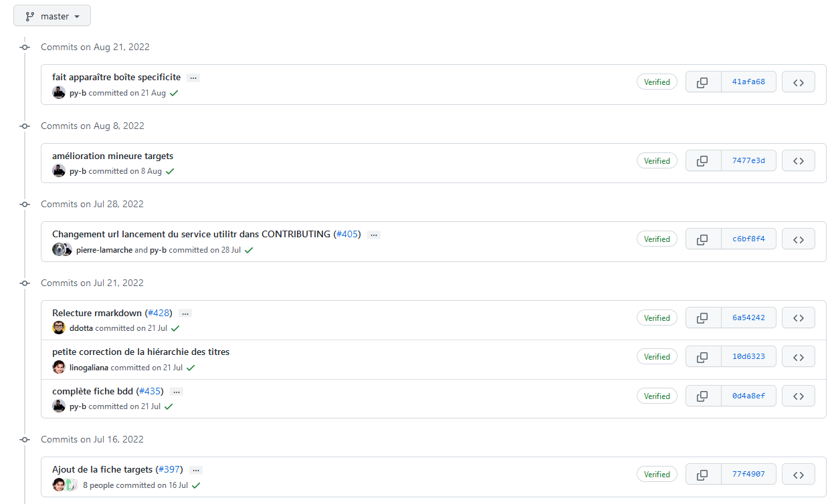Copy full SHA for commit 7477e3d
This screenshot has height=504, width=834.
tap(702, 161)
